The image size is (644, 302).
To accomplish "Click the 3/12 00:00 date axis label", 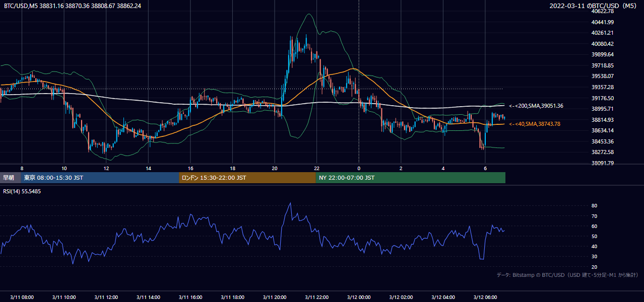I will [x=359, y=297].
